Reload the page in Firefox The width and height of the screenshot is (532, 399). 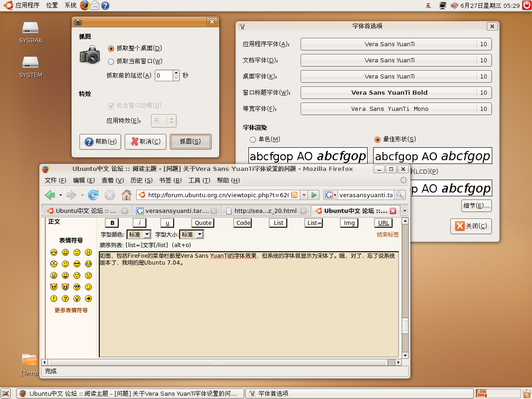pyautogui.click(x=93, y=195)
